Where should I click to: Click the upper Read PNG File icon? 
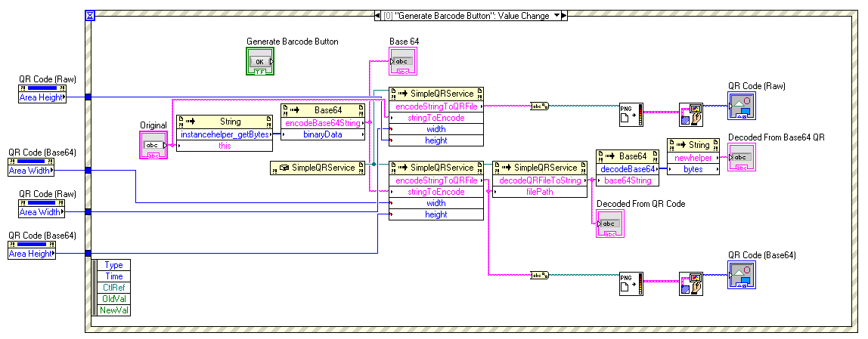point(630,115)
